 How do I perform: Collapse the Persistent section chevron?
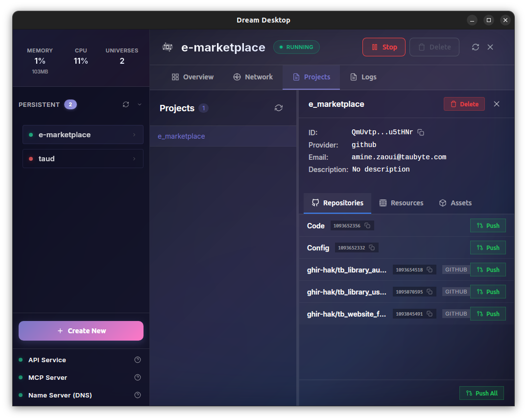140,104
